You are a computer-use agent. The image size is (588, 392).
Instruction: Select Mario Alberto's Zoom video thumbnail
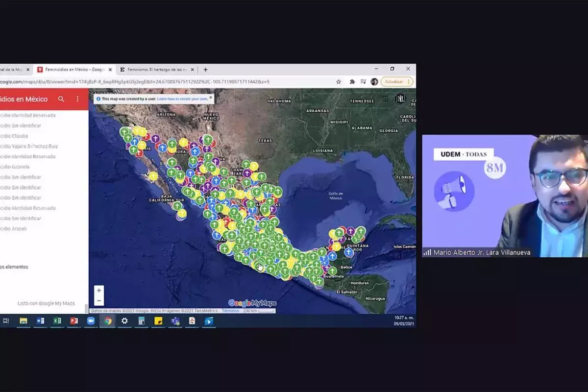coord(505,196)
